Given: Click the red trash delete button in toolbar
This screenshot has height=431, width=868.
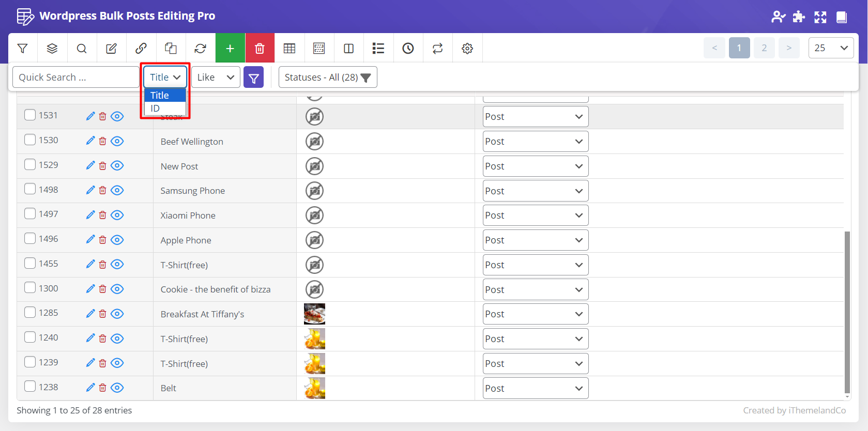Looking at the screenshot, I should (260, 48).
